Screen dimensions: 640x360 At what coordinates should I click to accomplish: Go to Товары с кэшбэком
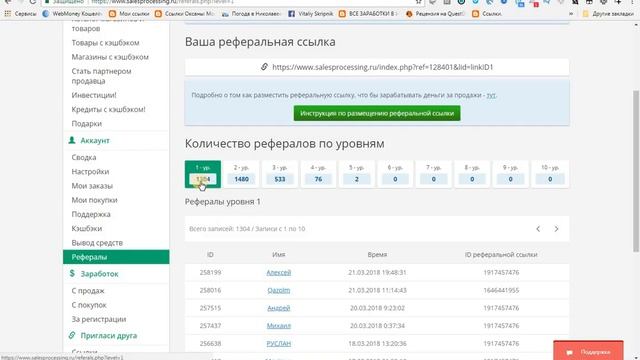(x=105, y=42)
